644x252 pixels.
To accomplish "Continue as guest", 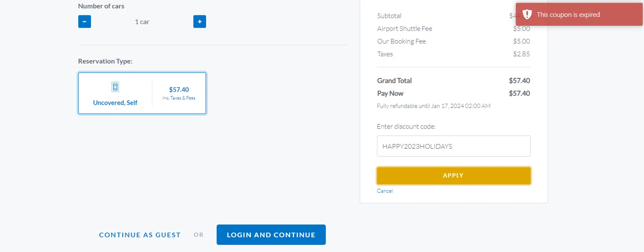I will tap(140, 235).
